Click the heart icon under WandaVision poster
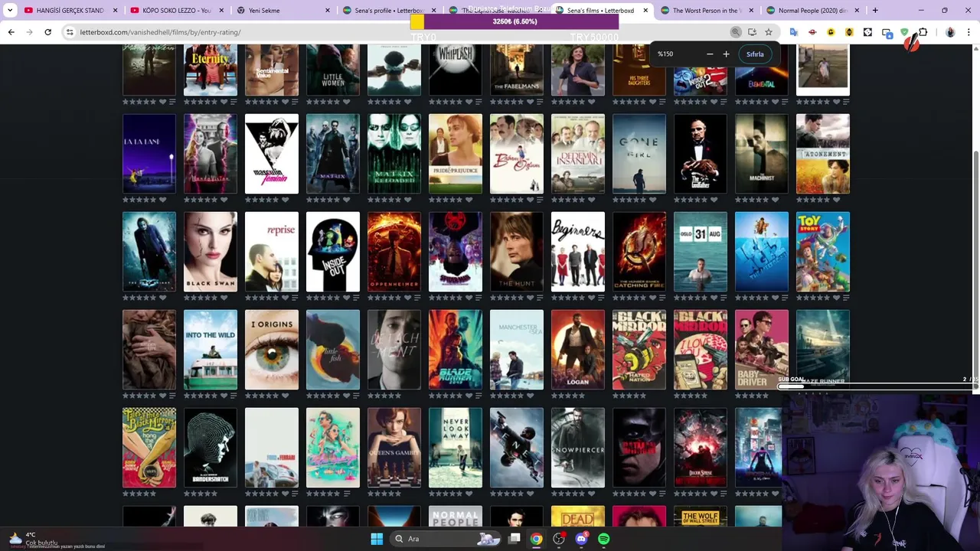 (224, 200)
